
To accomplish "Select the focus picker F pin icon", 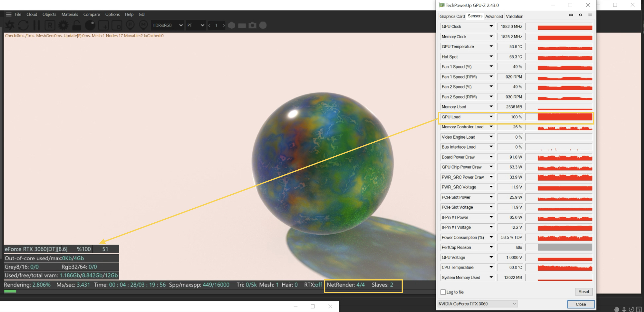I will (x=130, y=25).
